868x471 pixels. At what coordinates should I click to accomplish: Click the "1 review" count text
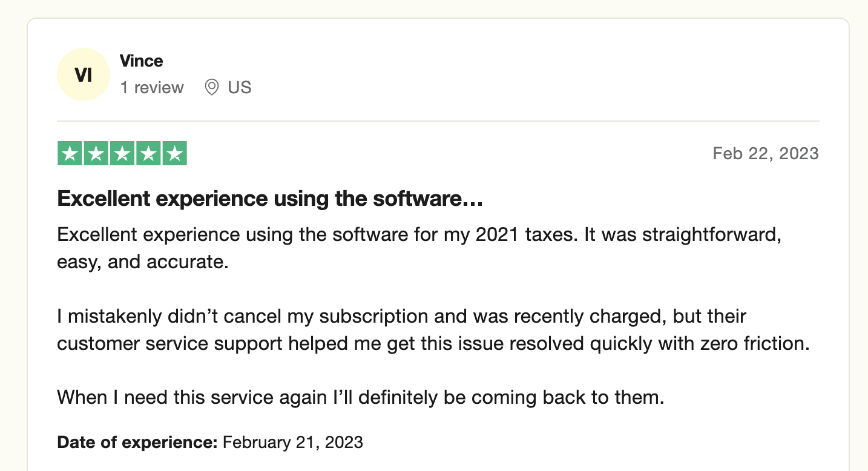pos(151,88)
